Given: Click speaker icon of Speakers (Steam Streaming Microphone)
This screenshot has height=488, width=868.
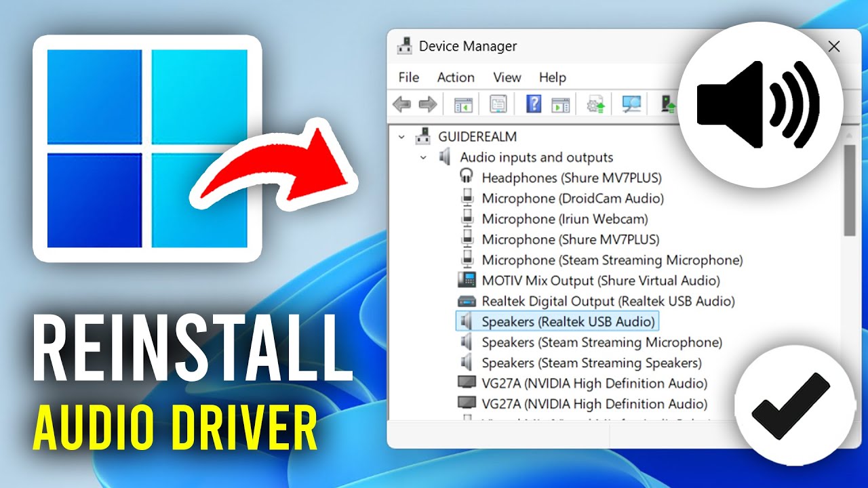Looking at the screenshot, I should pos(465,342).
